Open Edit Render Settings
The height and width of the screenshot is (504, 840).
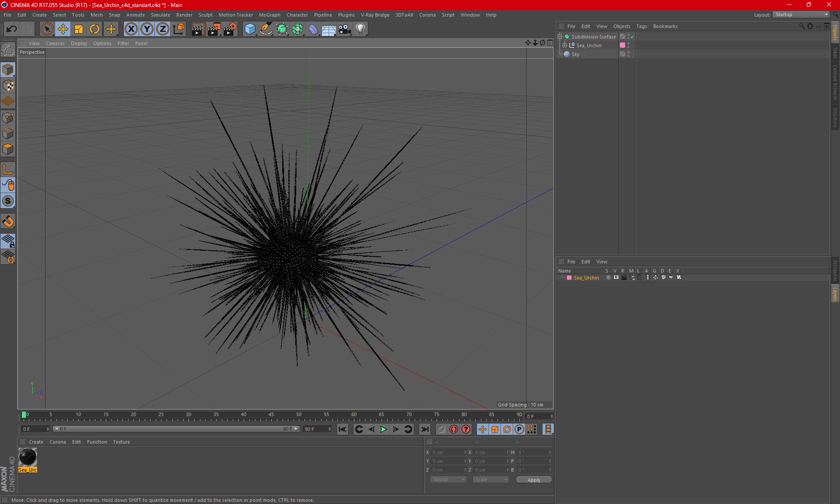[x=230, y=29]
